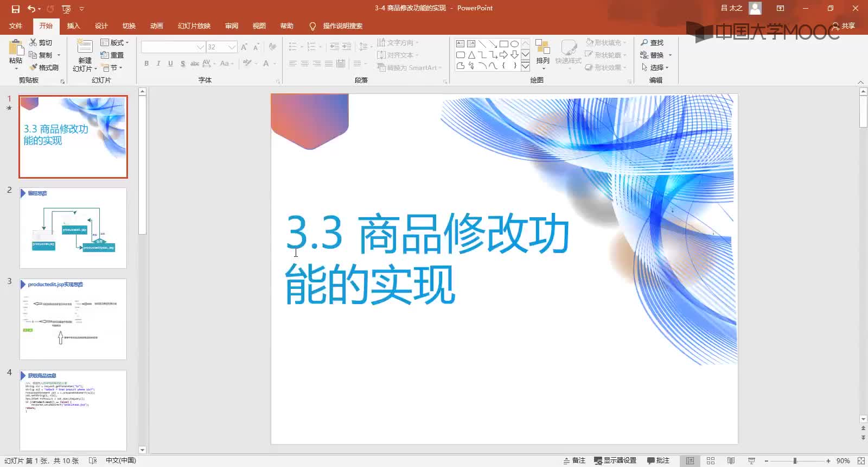Select slide 2 thumbnail
Viewport: 868px width, 467px height.
[73, 228]
